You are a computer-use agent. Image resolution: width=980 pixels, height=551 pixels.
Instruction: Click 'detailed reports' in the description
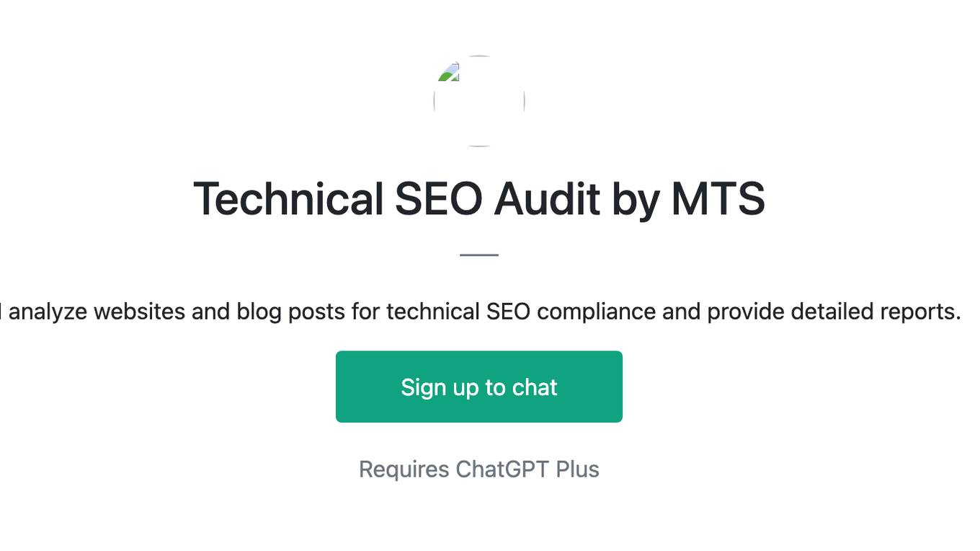point(876,312)
